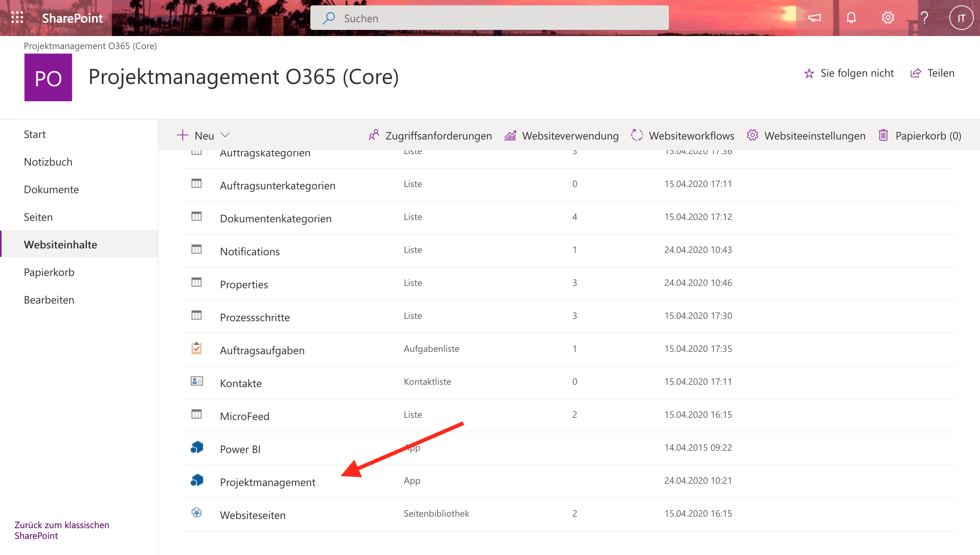This screenshot has height=555, width=980.
Task: Click the megaphone feedback icon
Action: point(814,18)
